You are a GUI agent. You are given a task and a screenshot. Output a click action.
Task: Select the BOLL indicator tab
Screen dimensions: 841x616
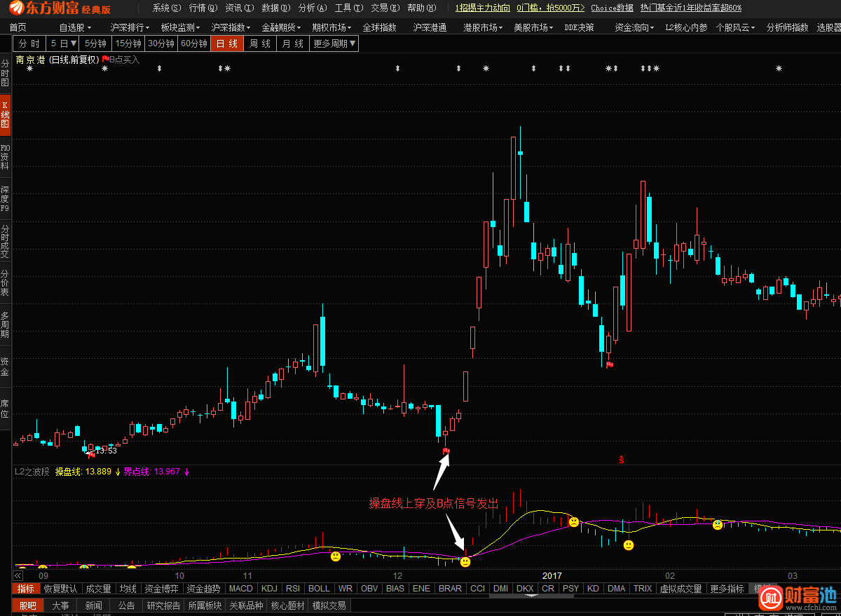coord(319,589)
